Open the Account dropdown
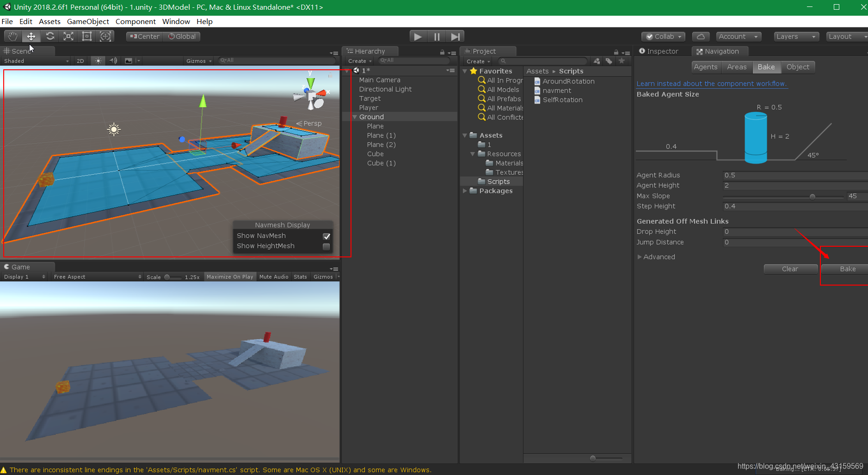Image resolution: width=868 pixels, height=475 pixels. (739, 37)
